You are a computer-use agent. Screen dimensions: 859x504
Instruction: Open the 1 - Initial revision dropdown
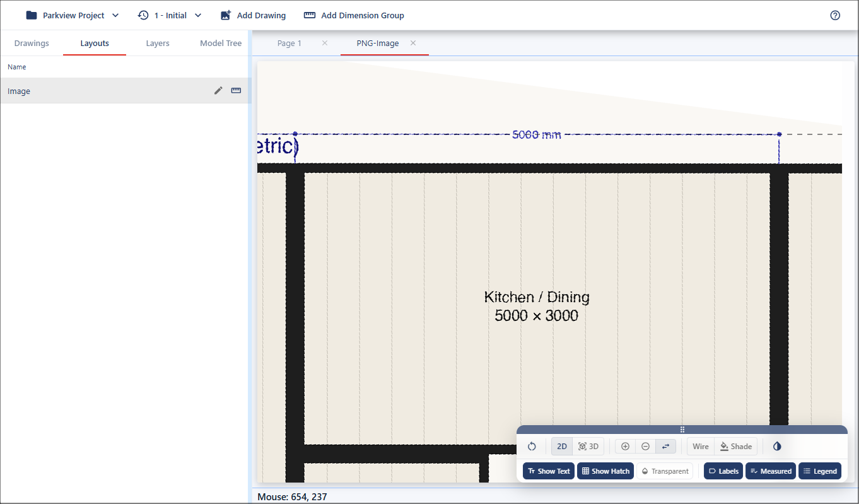170,15
